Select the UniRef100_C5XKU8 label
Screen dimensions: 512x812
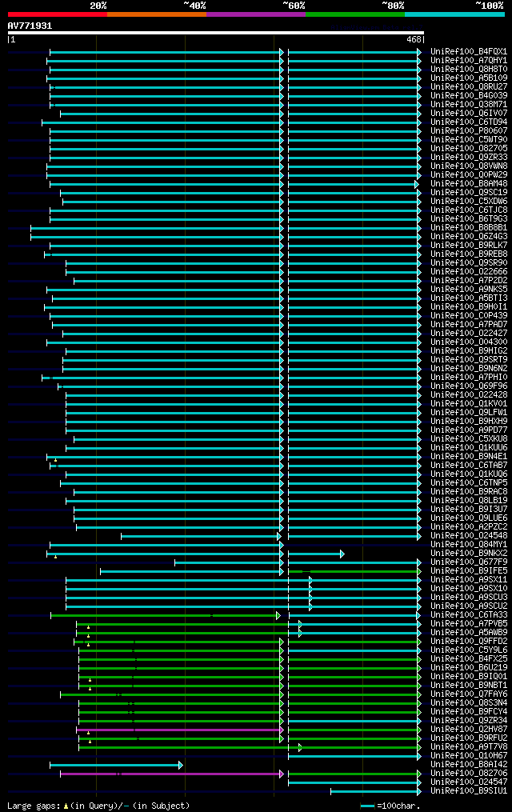(469, 439)
